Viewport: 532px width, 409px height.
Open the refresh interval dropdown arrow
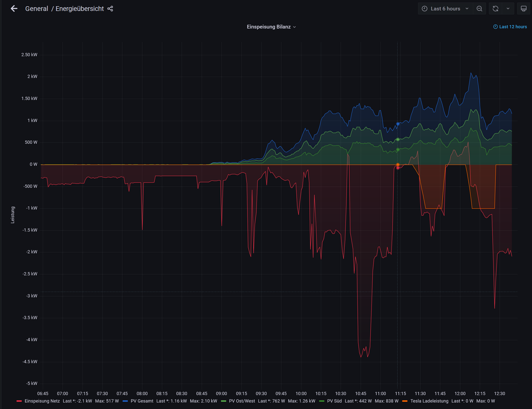point(508,8)
